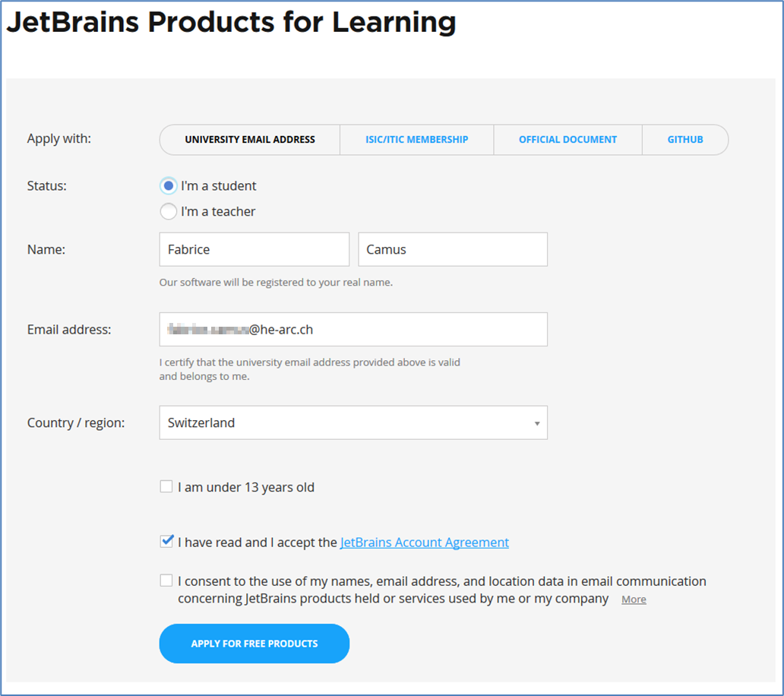Click the small arrow in the country selector
This screenshot has height=696, width=784.
tap(537, 423)
